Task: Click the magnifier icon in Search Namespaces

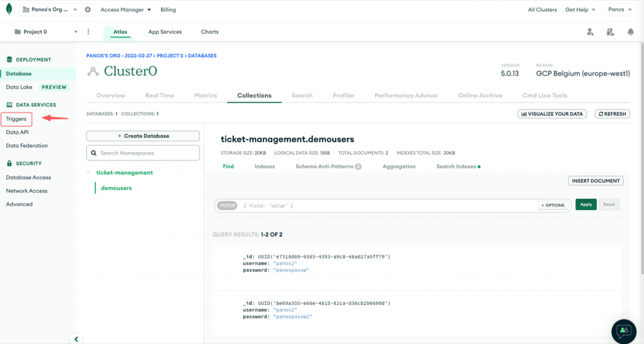Action: click(x=94, y=153)
